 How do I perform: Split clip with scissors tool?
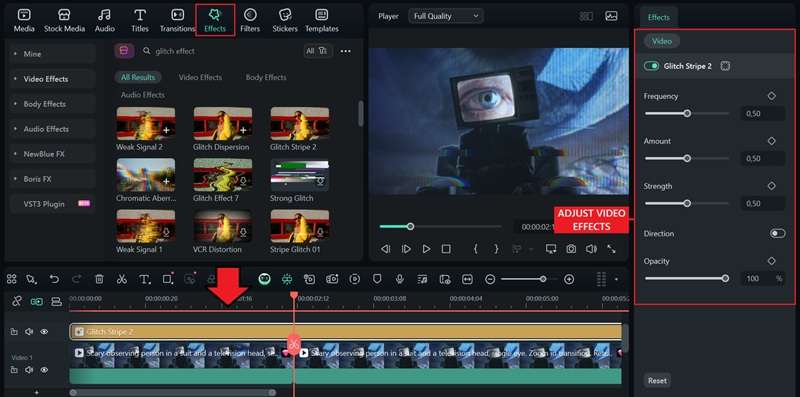click(x=121, y=279)
